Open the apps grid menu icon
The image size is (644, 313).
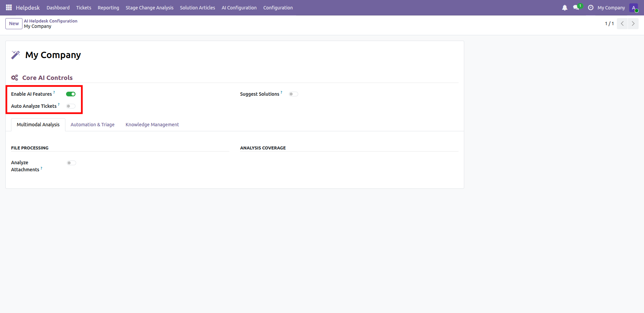9,7
